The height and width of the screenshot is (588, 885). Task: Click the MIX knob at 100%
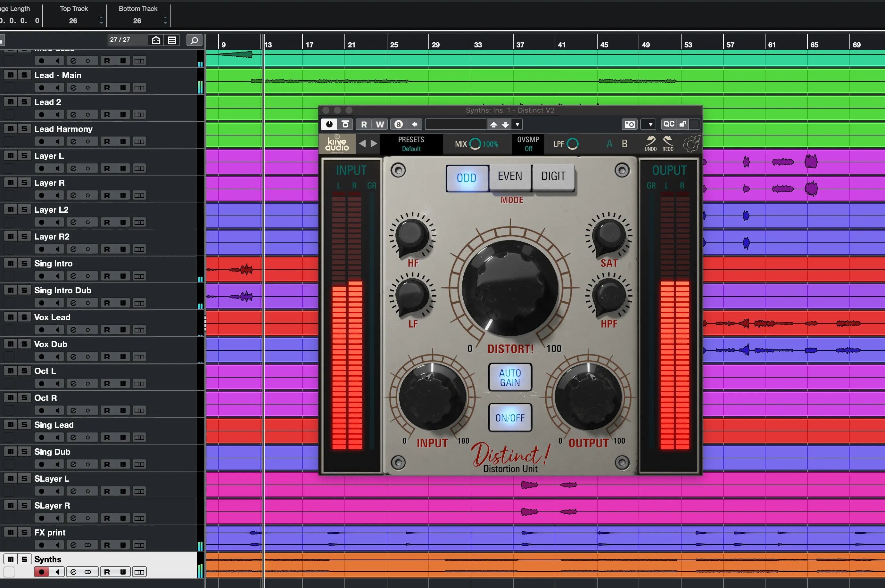tap(475, 144)
